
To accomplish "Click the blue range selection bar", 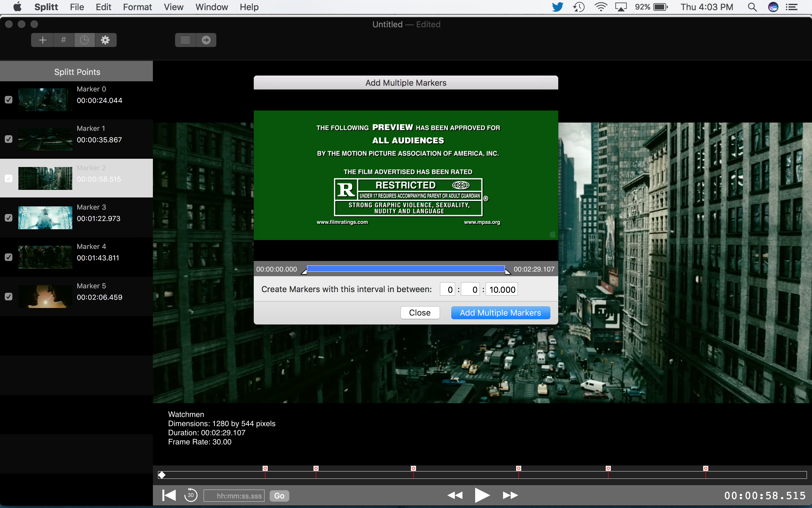I will click(406, 269).
